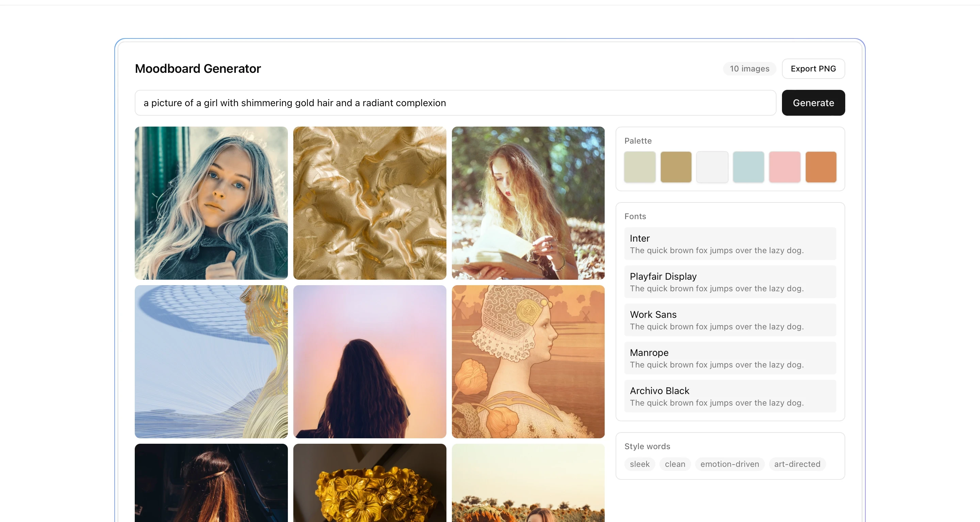Screen dimensions: 980x522
Task: Open the crumpled gold fabric image
Action: [x=370, y=203]
